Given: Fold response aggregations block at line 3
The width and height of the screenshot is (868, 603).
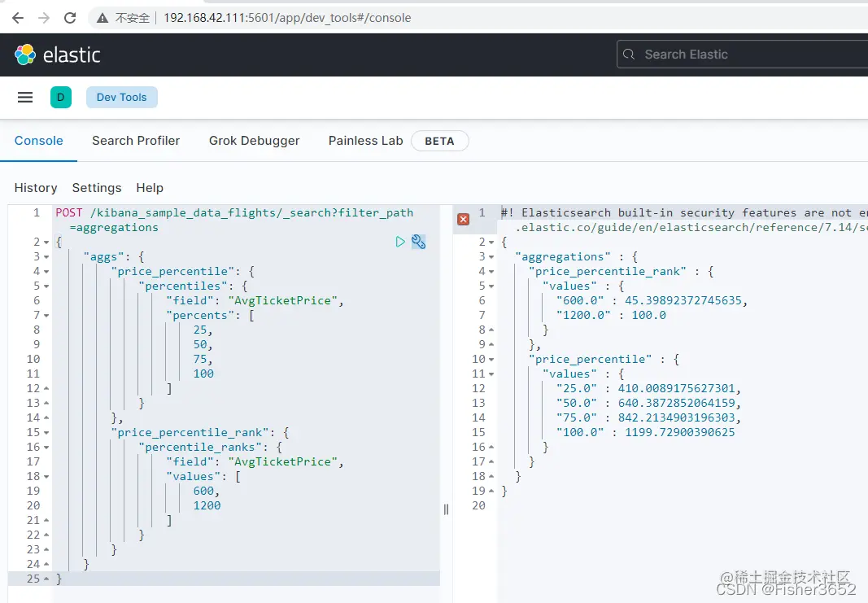Looking at the screenshot, I should (491, 257).
